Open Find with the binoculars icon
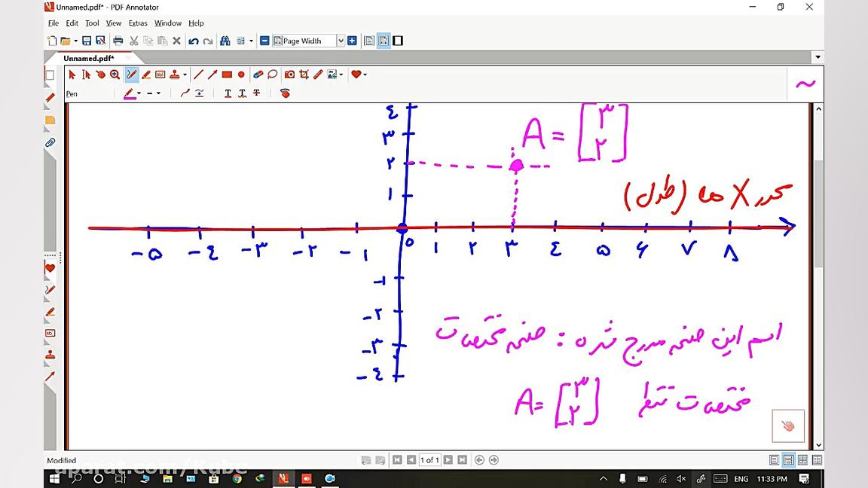 [x=225, y=41]
